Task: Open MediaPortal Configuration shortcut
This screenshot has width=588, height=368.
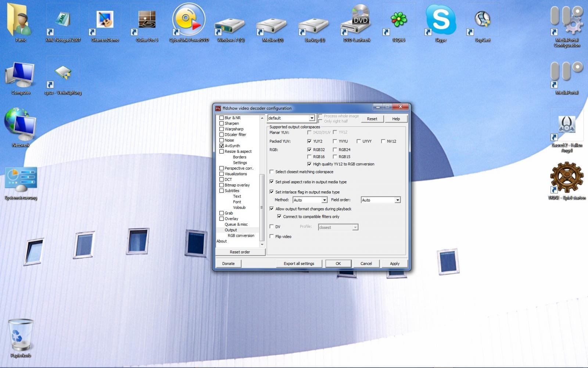Action: (567, 26)
